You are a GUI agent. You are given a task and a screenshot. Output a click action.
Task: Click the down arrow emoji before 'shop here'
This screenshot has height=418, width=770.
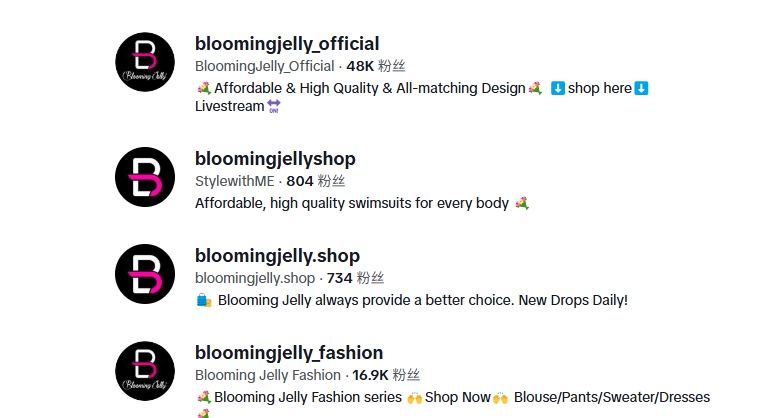559,88
